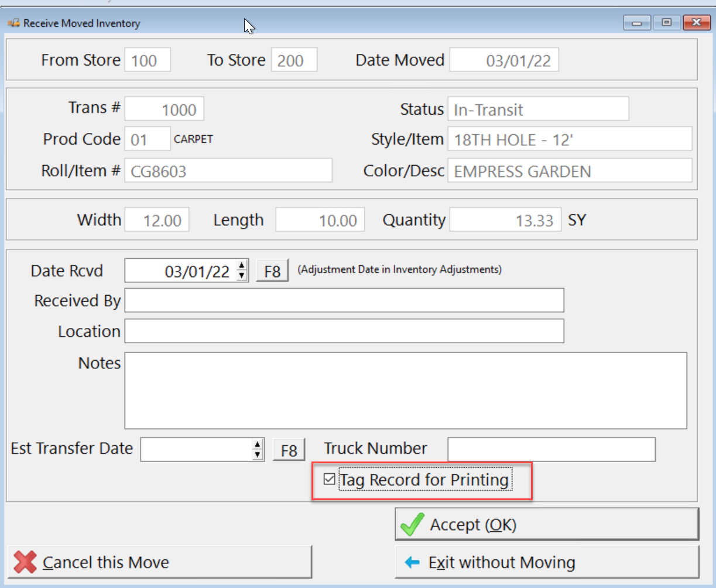Click the Received By input field
The image size is (716, 588).
point(344,300)
